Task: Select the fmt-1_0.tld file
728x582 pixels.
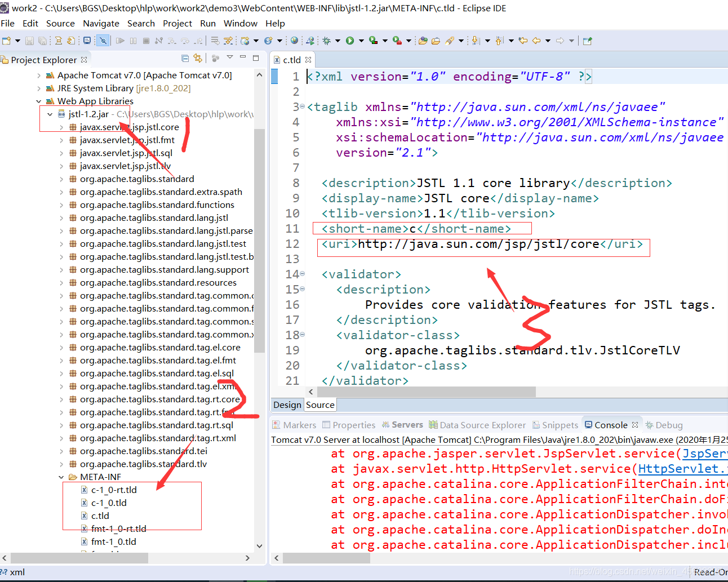Action: pos(108,542)
